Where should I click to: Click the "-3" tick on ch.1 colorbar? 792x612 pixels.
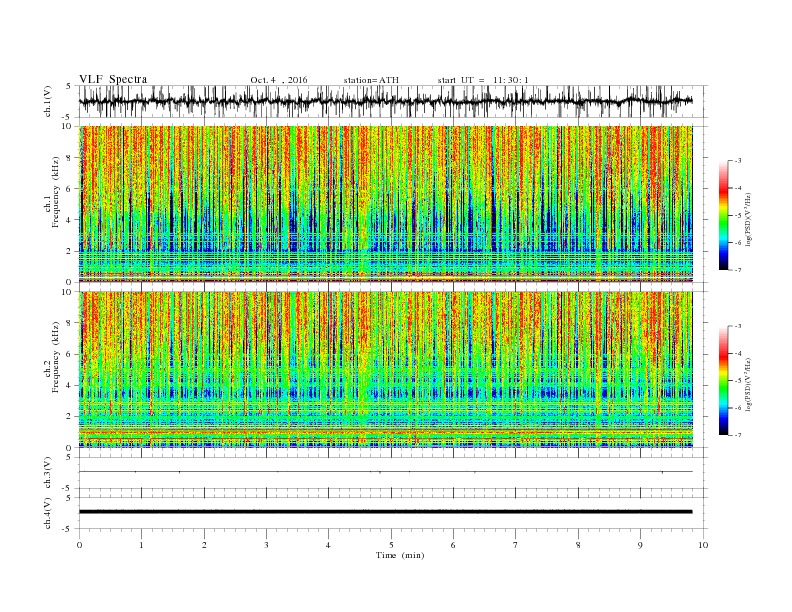738,161
